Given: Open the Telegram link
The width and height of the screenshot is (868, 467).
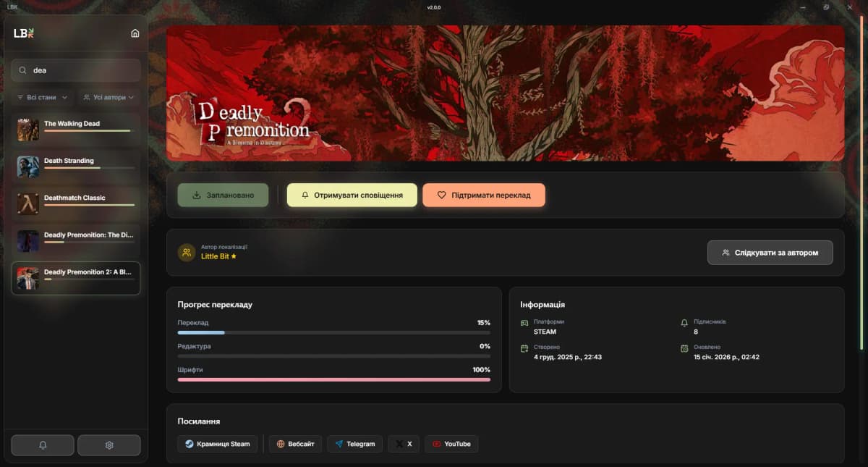Looking at the screenshot, I should pyautogui.click(x=354, y=444).
